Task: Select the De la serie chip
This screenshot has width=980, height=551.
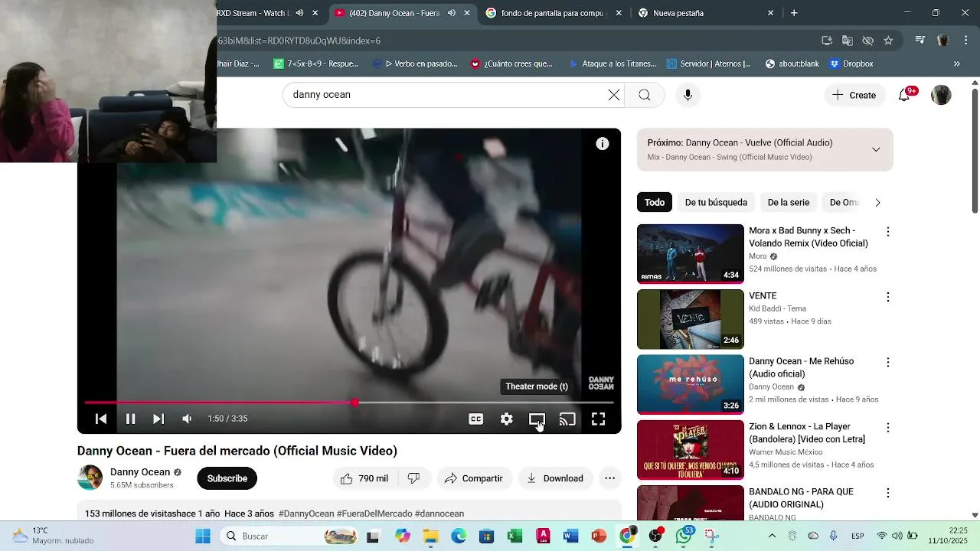Action: (789, 203)
